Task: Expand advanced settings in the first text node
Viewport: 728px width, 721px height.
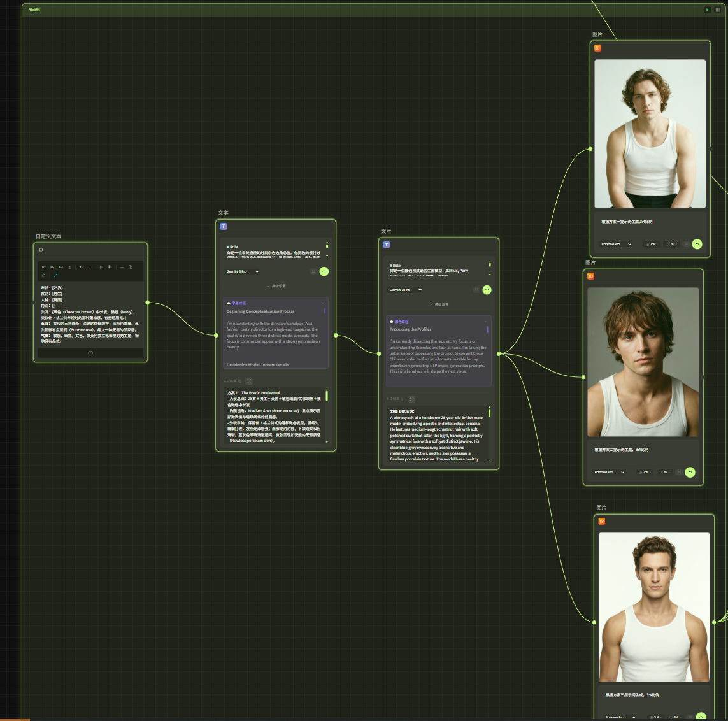Action: [x=276, y=286]
